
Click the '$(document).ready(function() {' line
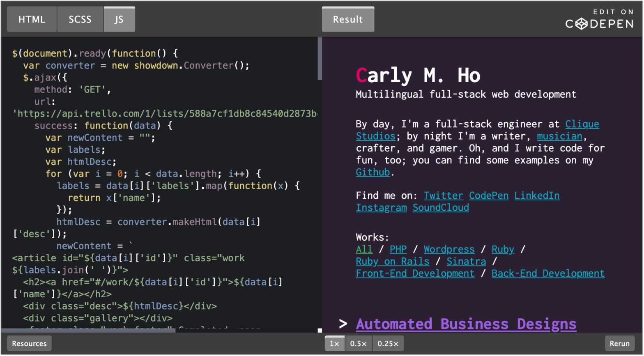click(95, 53)
